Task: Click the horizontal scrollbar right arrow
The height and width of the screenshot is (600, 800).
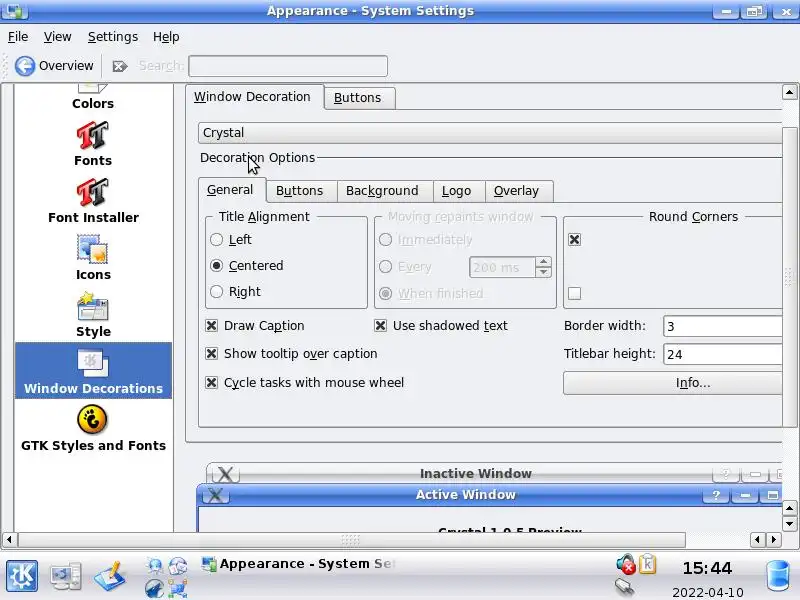Action: tap(774, 539)
